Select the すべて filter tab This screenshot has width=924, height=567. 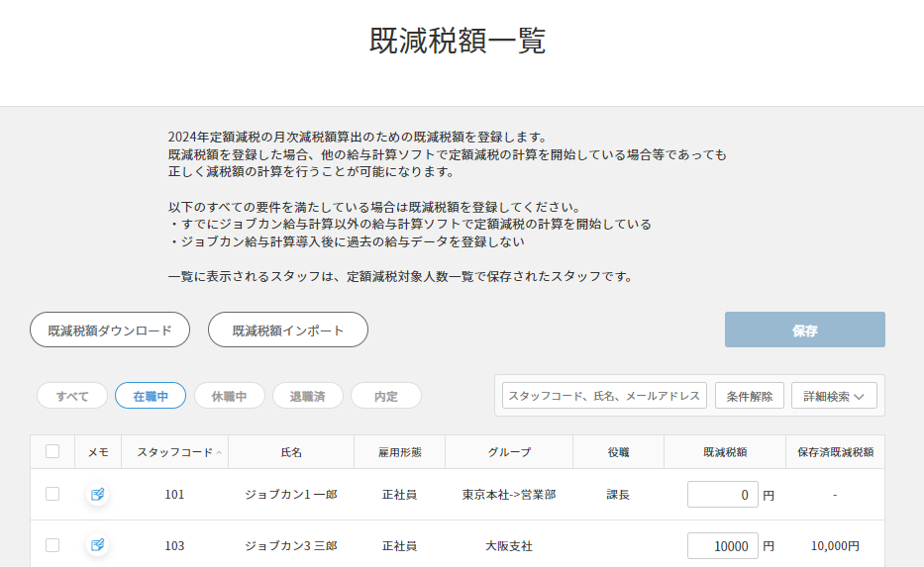72,396
